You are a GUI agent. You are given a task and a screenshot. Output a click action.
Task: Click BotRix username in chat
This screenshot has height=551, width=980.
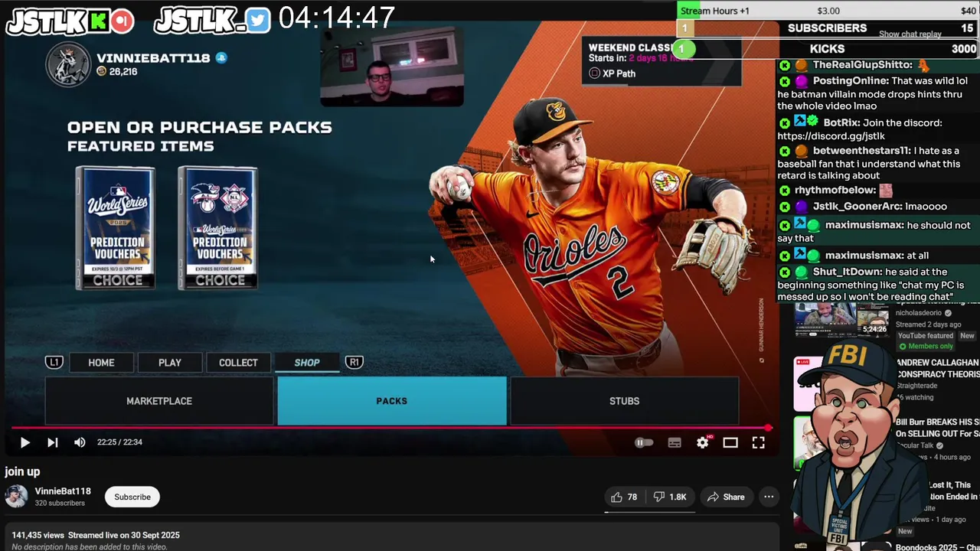(842, 122)
